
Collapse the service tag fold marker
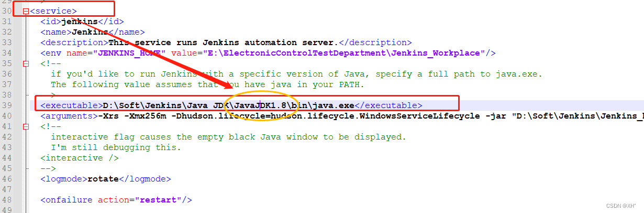coord(25,11)
